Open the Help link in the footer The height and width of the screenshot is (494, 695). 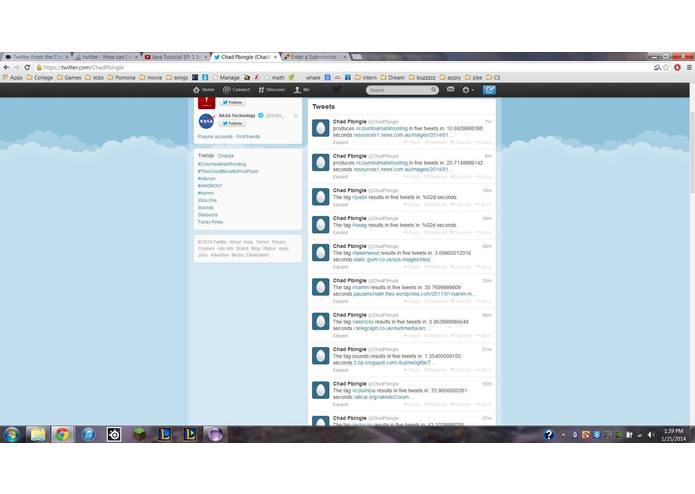(248, 242)
